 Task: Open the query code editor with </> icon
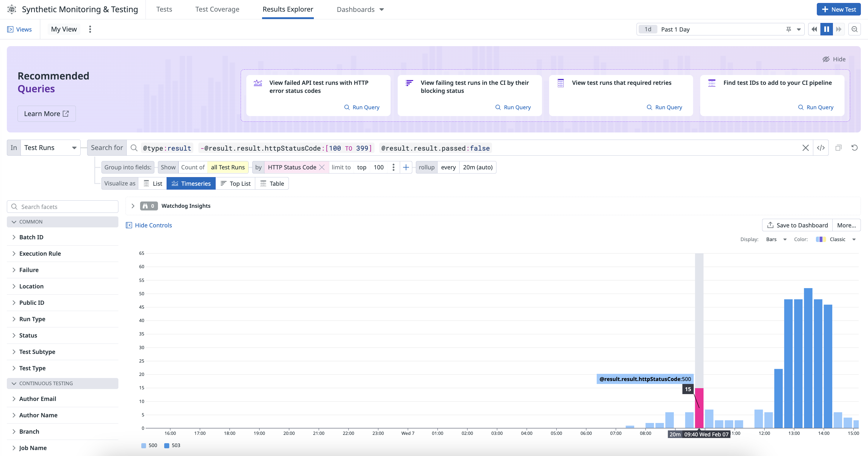tap(821, 148)
